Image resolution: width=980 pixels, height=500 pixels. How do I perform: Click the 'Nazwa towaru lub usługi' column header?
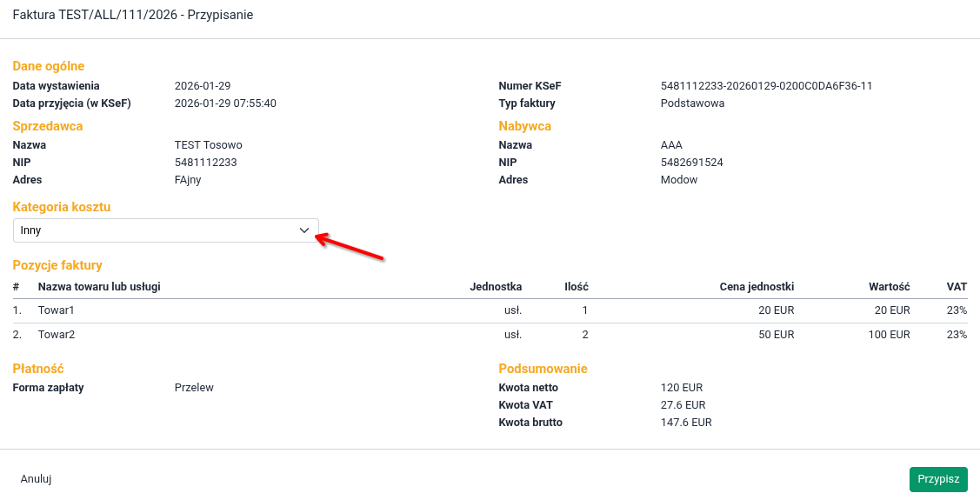click(x=99, y=287)
